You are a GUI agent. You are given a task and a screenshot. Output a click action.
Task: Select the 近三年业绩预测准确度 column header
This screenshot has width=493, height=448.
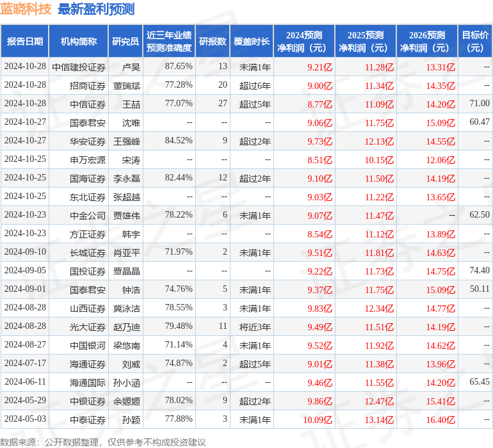coord(169,41)
